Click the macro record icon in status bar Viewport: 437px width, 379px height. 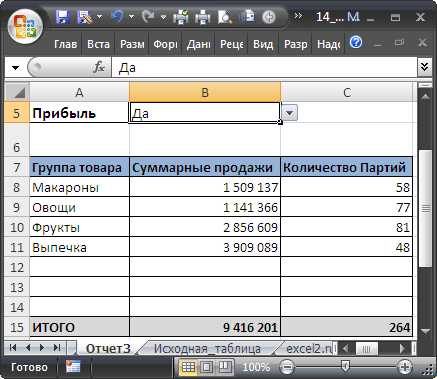point(73,367)
